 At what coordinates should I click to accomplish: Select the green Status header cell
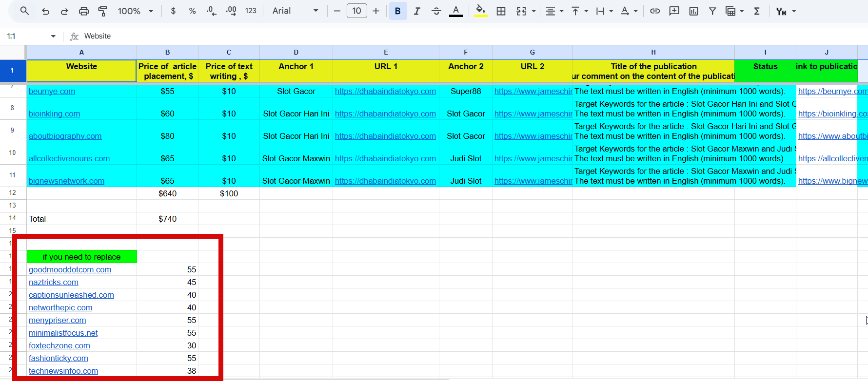(x=765, y=71)
